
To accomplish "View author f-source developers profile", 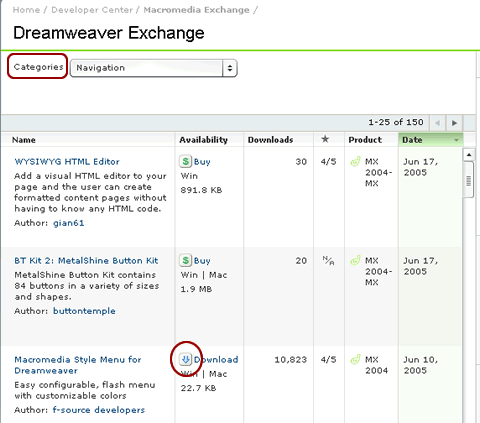I will pyautogui.click(x=99, y=410).
